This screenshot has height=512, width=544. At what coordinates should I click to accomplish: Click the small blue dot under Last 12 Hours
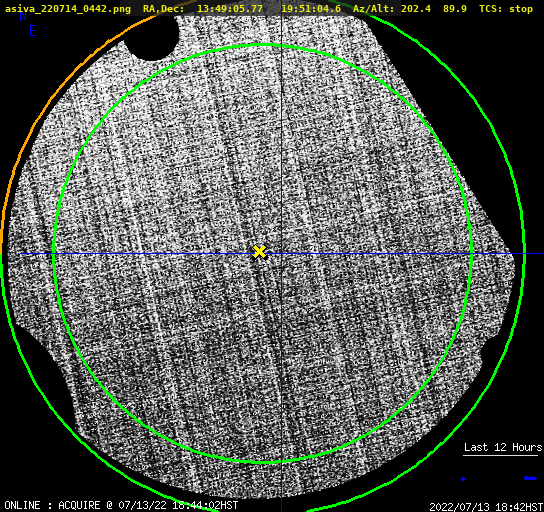463,479
